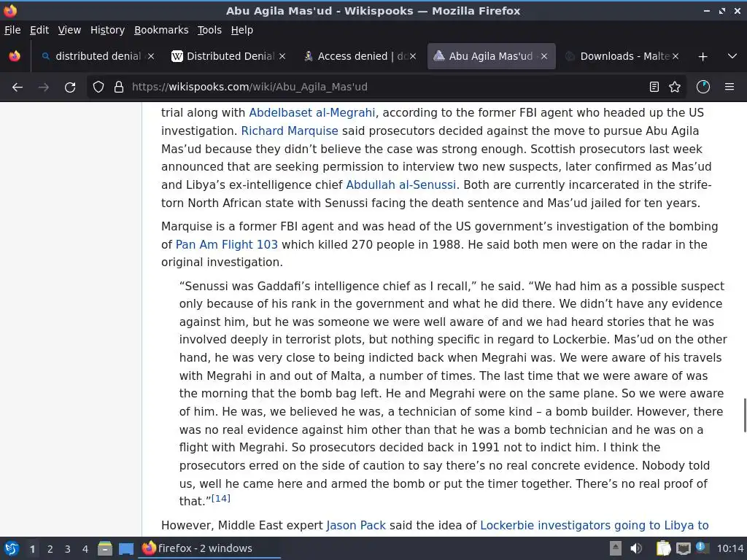747x560 pixels.
Task: Open a new tab with plus button
Action: (703, 57)
